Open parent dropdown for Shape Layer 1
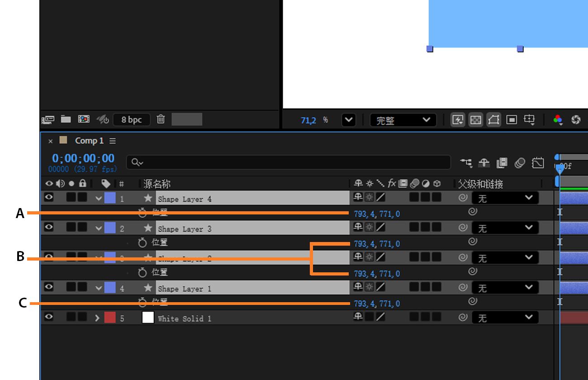 coord(505,288)
